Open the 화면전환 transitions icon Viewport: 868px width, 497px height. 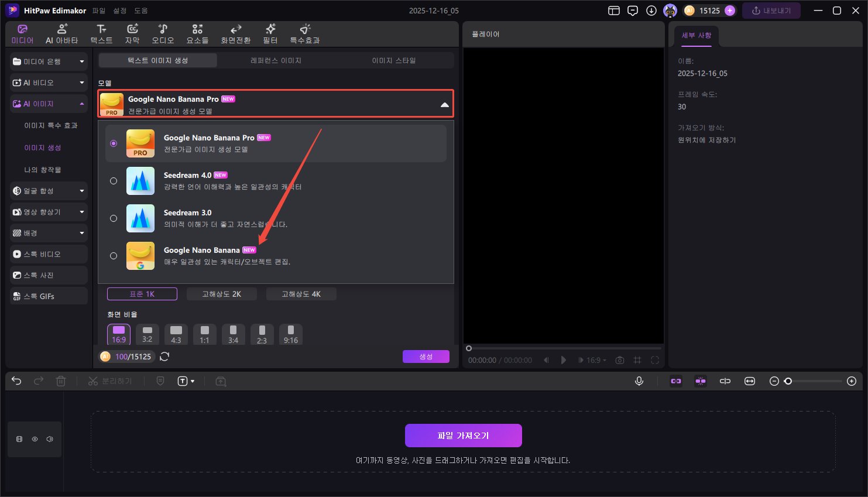(235, 34)
